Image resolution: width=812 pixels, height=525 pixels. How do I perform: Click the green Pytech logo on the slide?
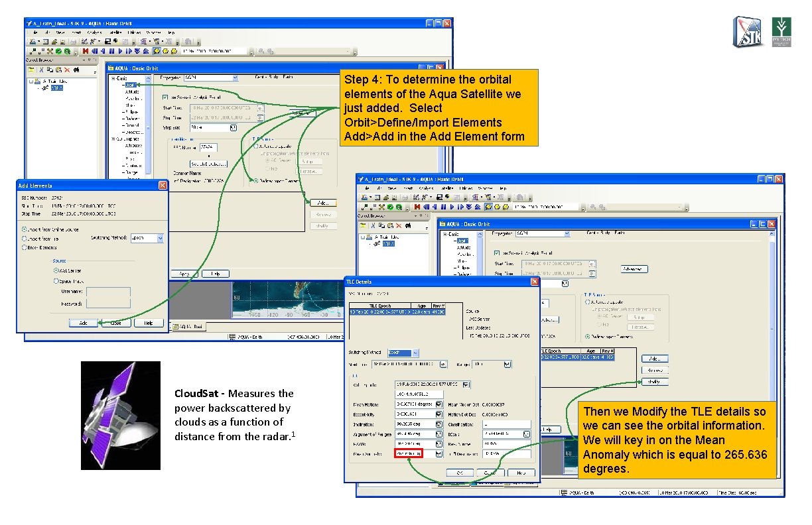(781, 32)
